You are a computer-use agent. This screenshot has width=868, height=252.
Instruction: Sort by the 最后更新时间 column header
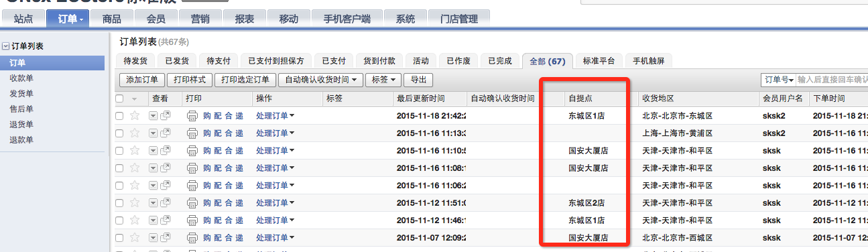pos(420,99)
